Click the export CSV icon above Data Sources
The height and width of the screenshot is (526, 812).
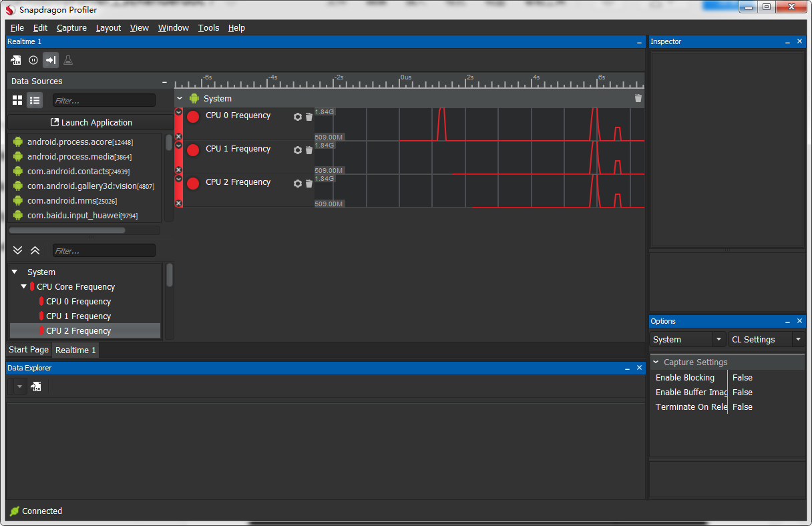point(15,60)
